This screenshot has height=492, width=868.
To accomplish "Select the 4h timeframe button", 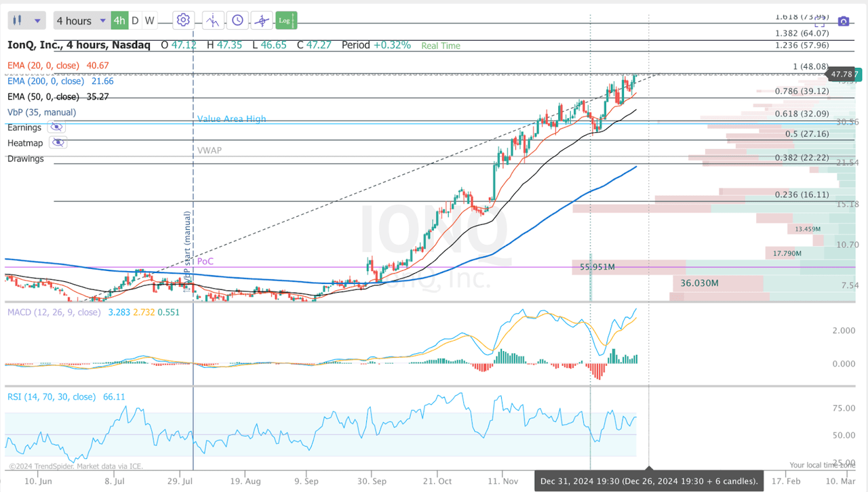I will (x=119, y=20).
